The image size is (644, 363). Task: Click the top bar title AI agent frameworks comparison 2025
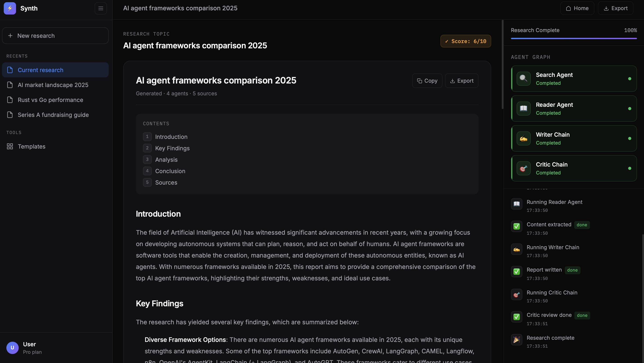[x=180, y=8]
